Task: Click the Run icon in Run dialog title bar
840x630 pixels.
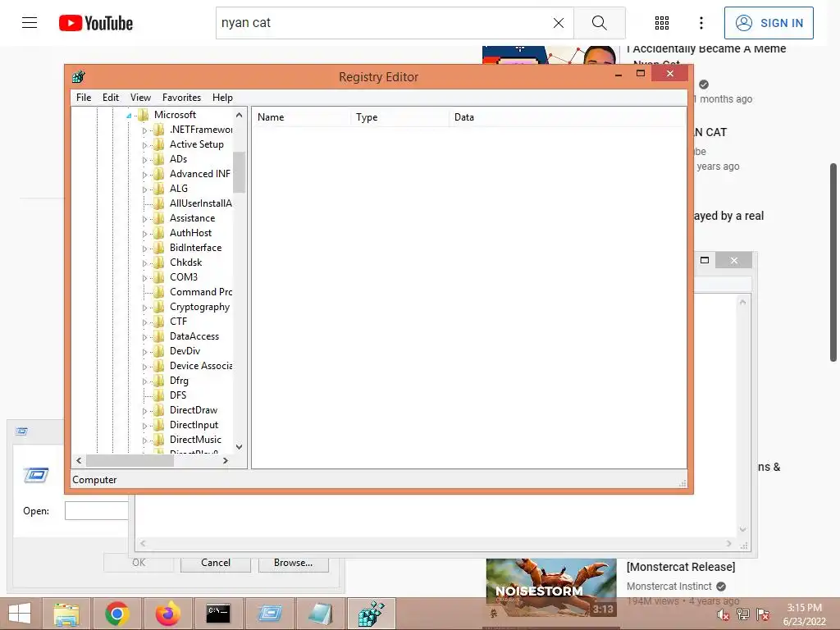Action: [21, 431]
